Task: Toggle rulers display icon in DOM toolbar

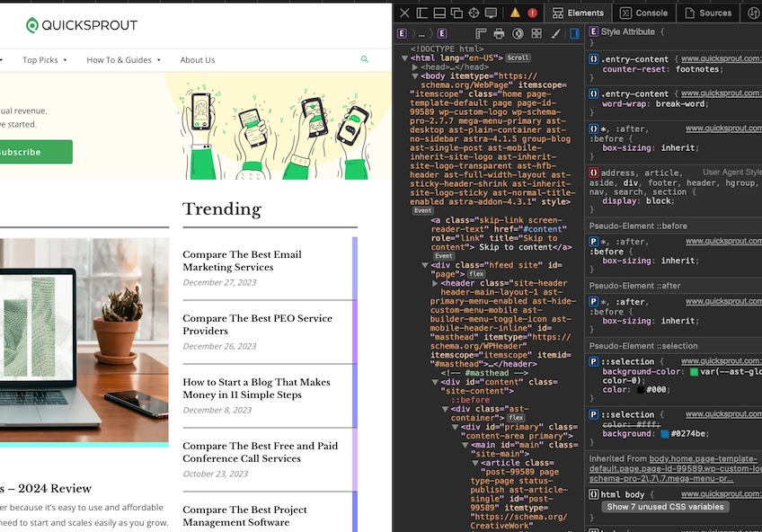Action: pyautogui.click(x=481, y=33)
